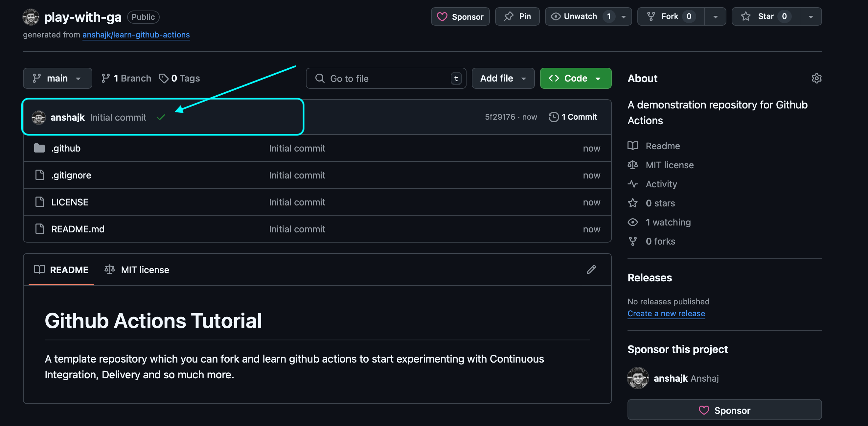This screenshot has width=868, height=426.
Task: Expand the green Code dropdown
Action: 575,78
